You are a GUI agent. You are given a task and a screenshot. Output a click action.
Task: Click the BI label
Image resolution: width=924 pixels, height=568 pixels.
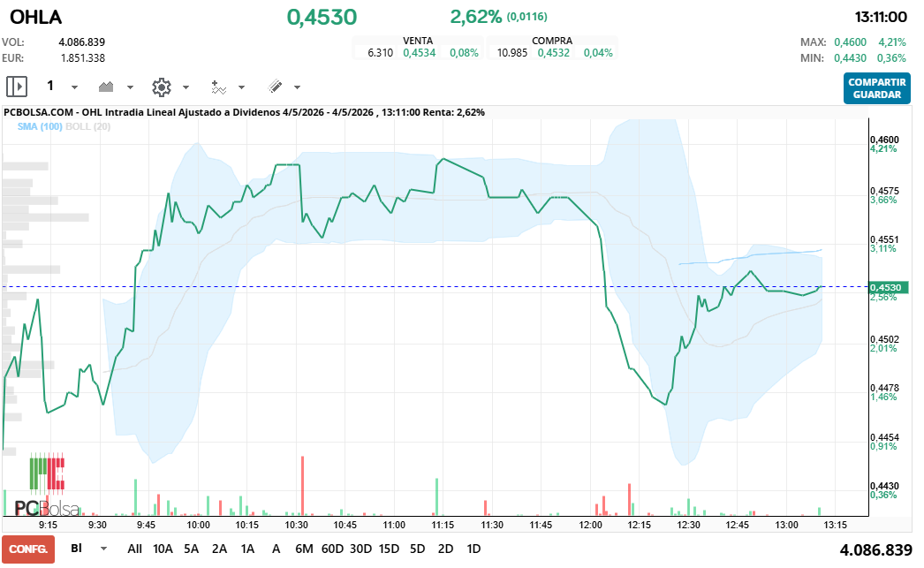tap(76, 549)
